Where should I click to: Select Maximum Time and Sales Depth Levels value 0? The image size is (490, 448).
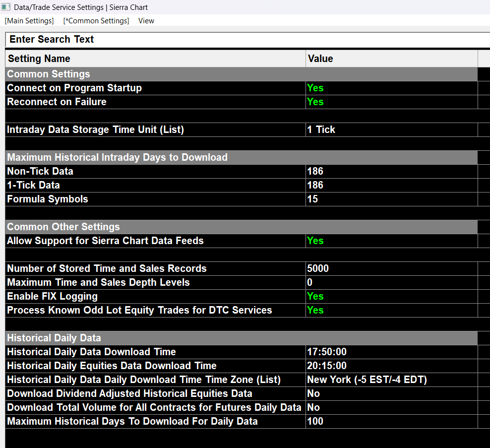392,282
